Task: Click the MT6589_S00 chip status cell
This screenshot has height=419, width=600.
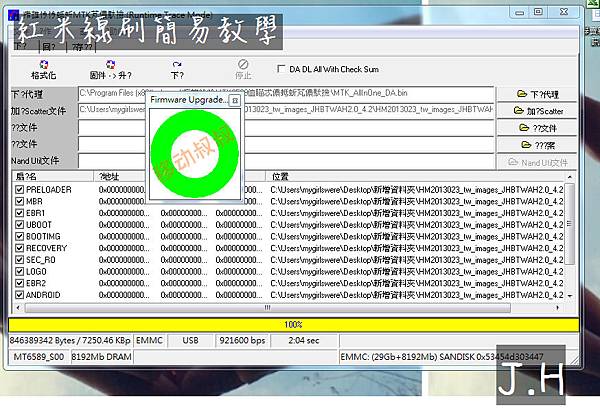Action: pyautogui.click(x=39, y=357)
